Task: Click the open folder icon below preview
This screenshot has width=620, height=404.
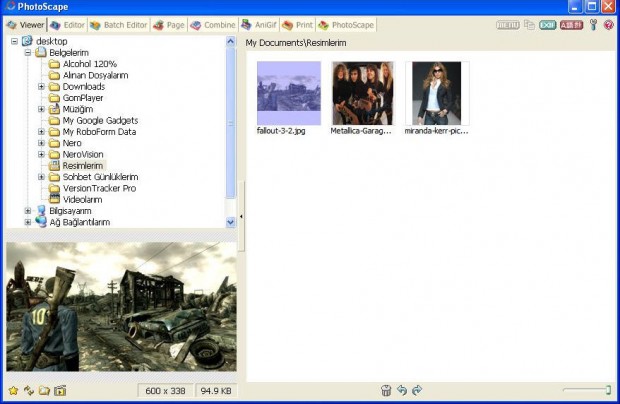Action: tap(44, 391)
